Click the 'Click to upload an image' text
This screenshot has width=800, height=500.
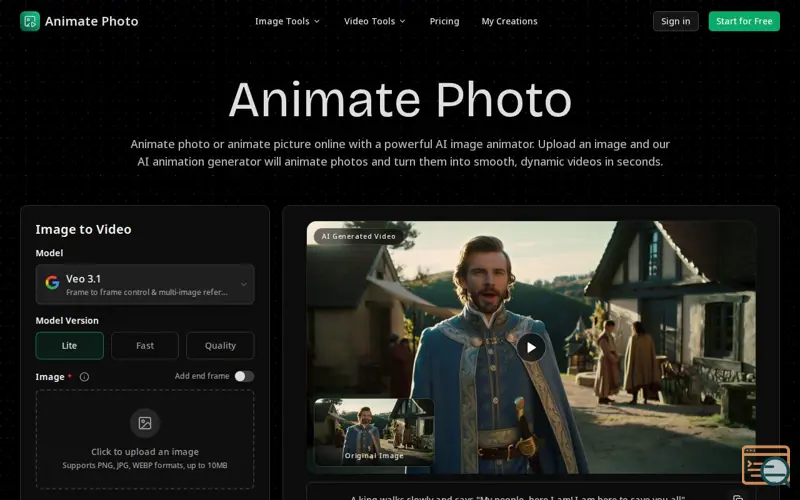pyautogui.click(x=145, y=452)
